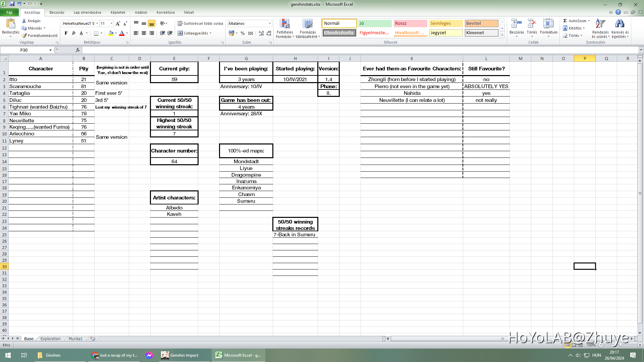Toggle italic D formatting button

coord(73,33)
